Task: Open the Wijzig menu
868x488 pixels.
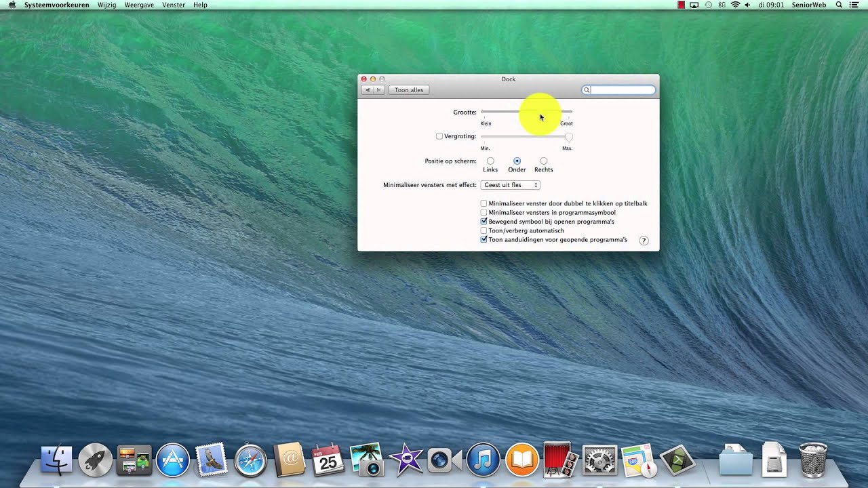Action: click(x=106, y=5)
